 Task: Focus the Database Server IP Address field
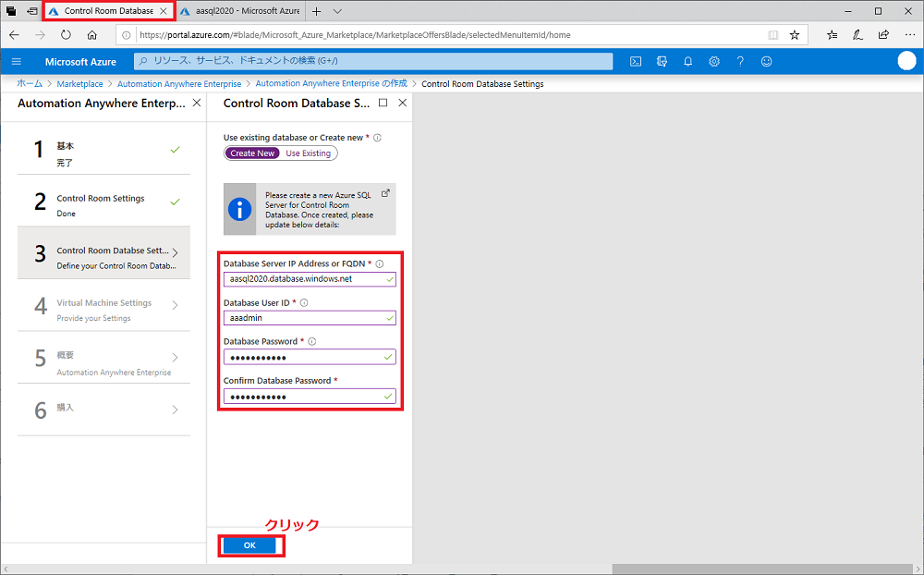(310, 279)
